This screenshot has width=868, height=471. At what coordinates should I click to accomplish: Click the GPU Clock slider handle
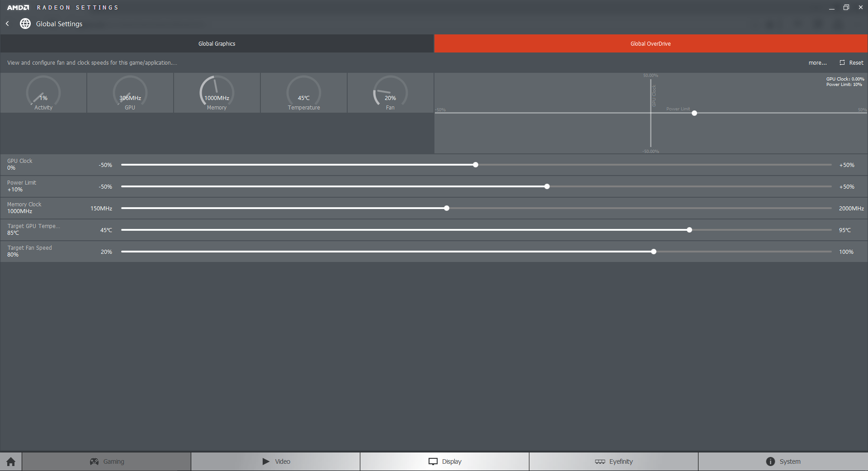[x=476, y=165]
